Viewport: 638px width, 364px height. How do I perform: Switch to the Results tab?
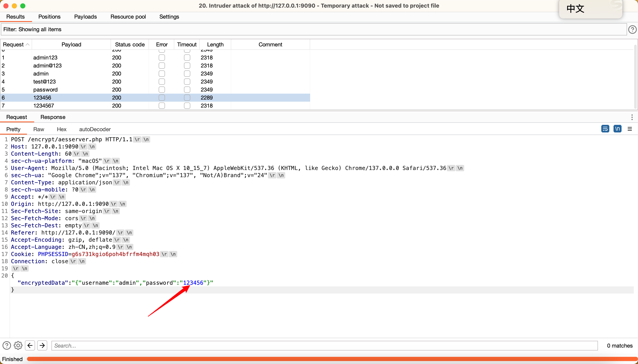pyautogui.click(x=15, y=17)
